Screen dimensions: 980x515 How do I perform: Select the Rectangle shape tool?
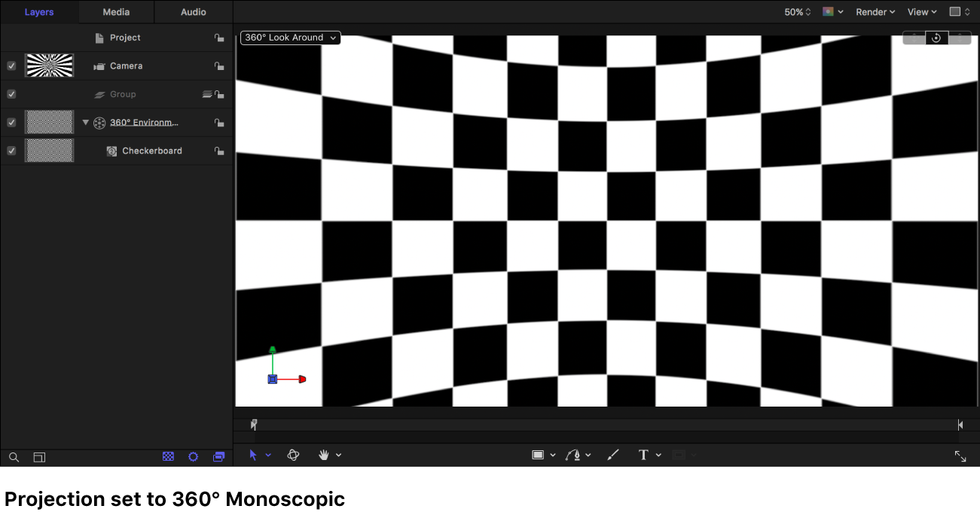(539, 455)
